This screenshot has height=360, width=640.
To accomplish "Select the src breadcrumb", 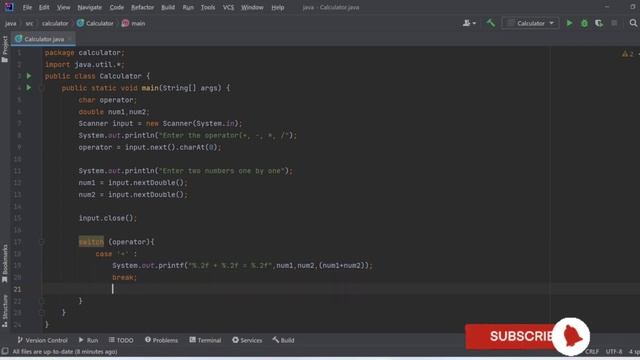I will pos(29,24).
